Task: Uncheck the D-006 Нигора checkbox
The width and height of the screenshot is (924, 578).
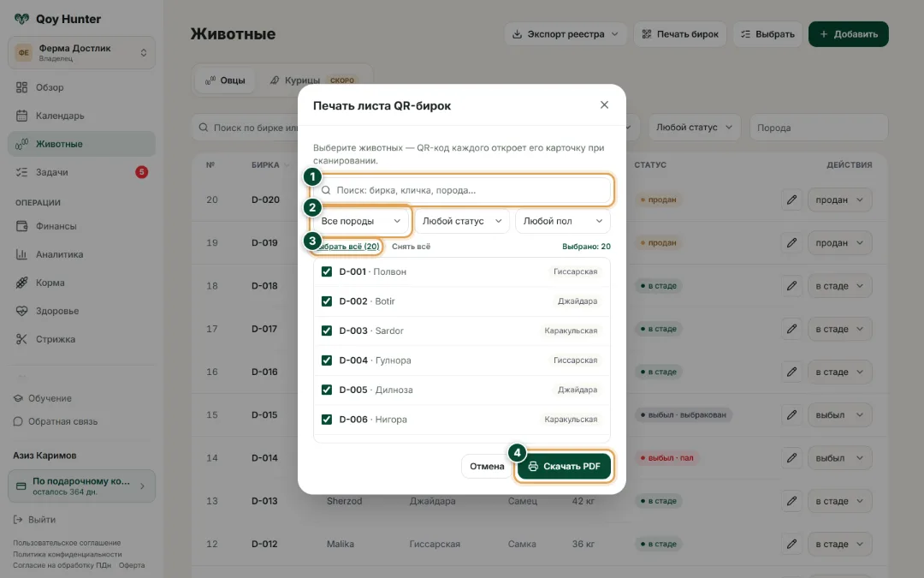Action: (x=327, y=420)
